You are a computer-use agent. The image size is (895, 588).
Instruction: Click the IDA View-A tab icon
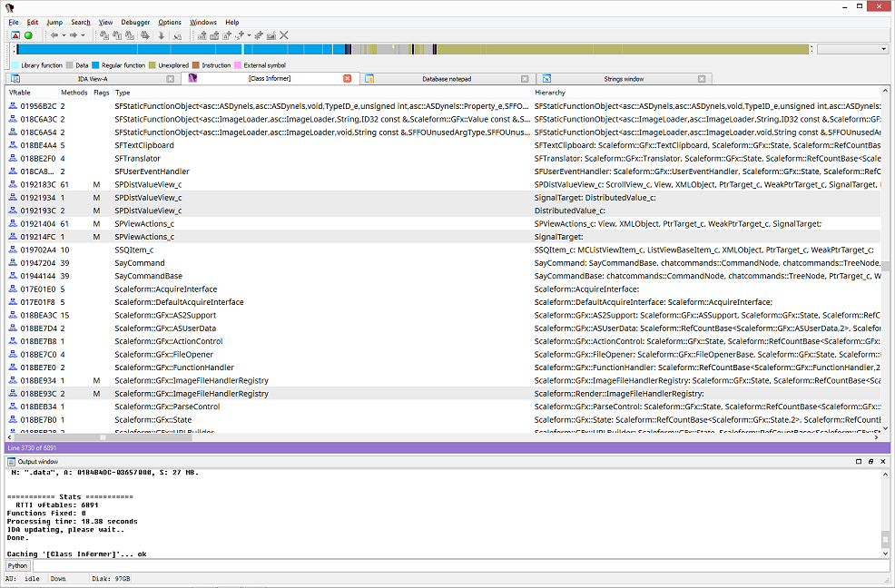[15, 79]
